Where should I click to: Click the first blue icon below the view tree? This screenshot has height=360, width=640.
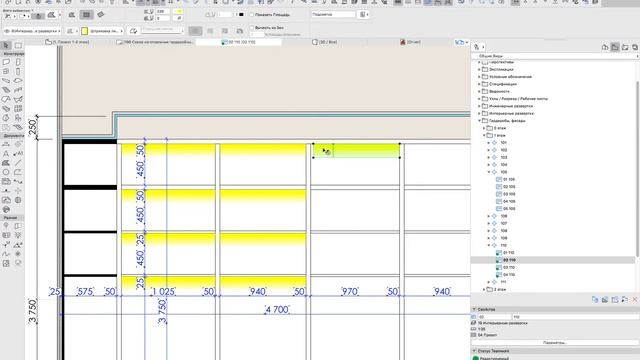(x=595, y=300)
